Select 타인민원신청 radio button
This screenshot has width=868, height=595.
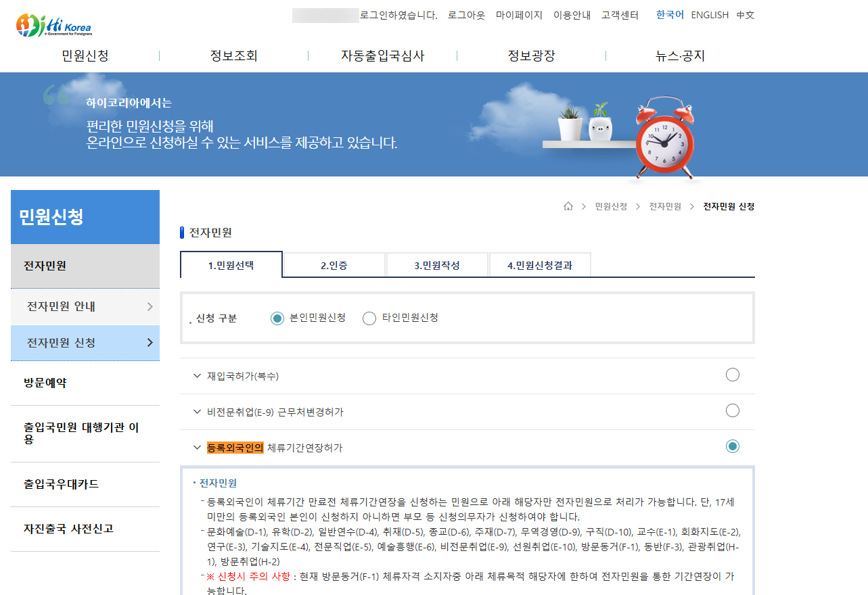369,318
